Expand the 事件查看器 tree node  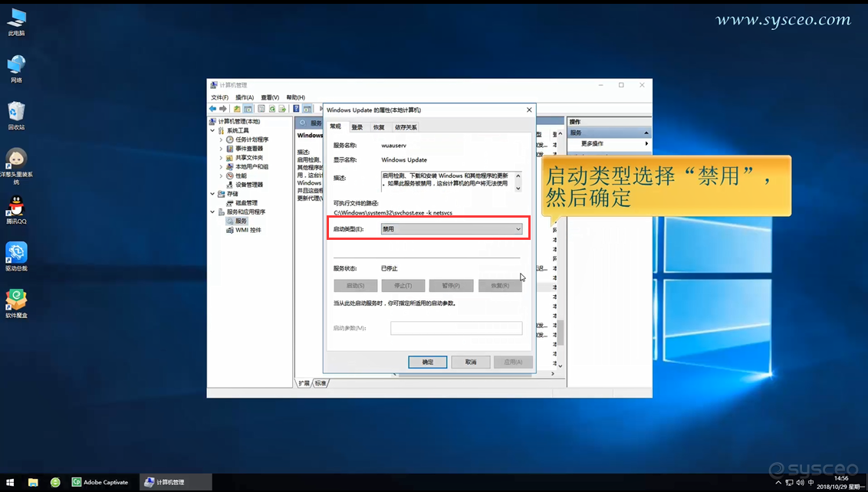[x=221, y=149]
